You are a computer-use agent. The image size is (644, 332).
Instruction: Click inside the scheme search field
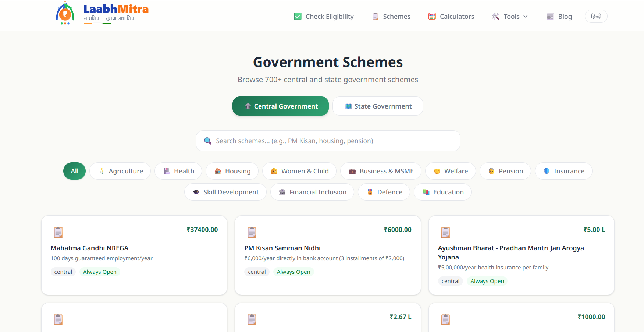(328, 141)
